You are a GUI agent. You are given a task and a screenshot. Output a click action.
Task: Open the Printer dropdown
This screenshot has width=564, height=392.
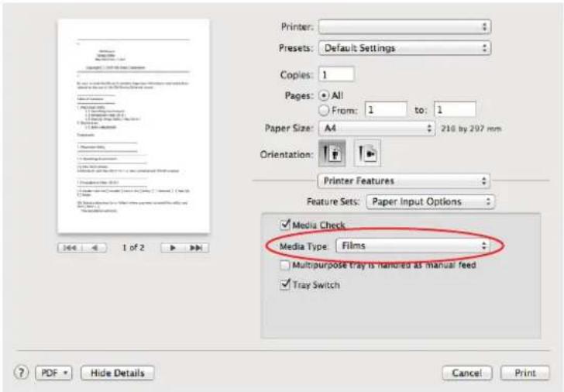pyautogui.click(x=404, y=26)
